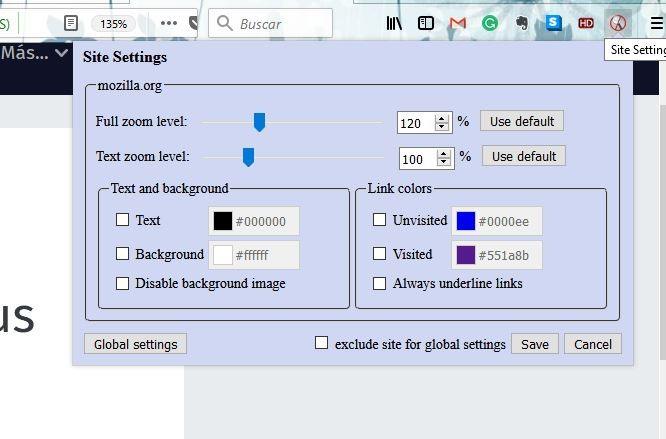666x439 pixels.
Task: Click the 135% zoom indicator
Action: pyautogui.click(x=113, y=23)
